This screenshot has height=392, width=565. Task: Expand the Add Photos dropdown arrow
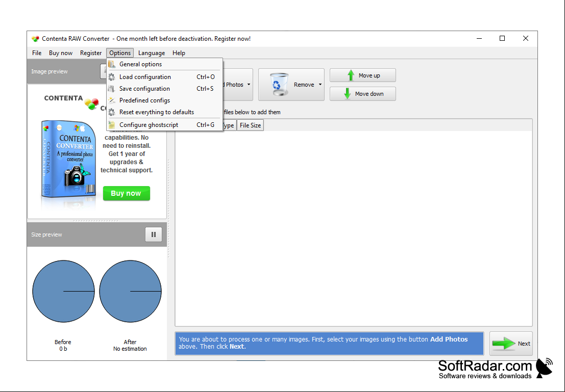click(249, 85)
